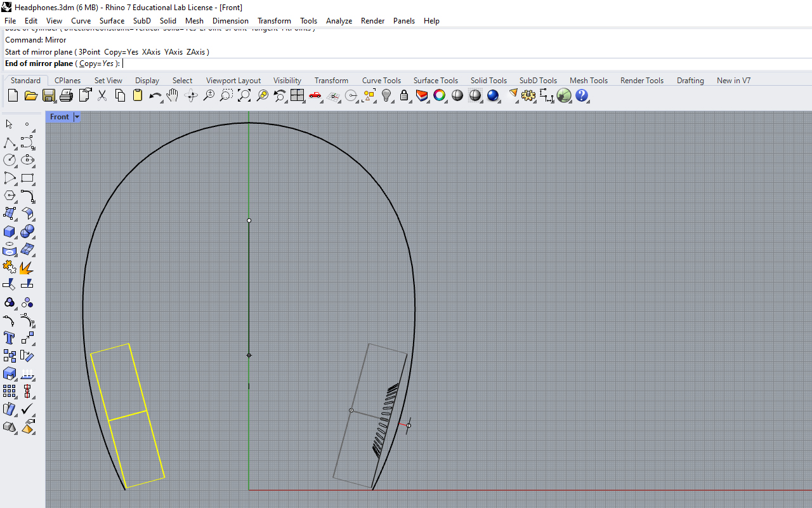812x508 pixels.
Task: Undo the last action via arrow icon
Action: pyautogui.click(x=155, y=96)
